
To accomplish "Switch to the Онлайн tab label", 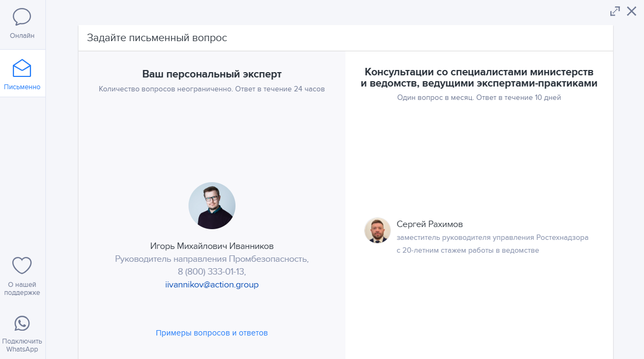I will [22, 36].
